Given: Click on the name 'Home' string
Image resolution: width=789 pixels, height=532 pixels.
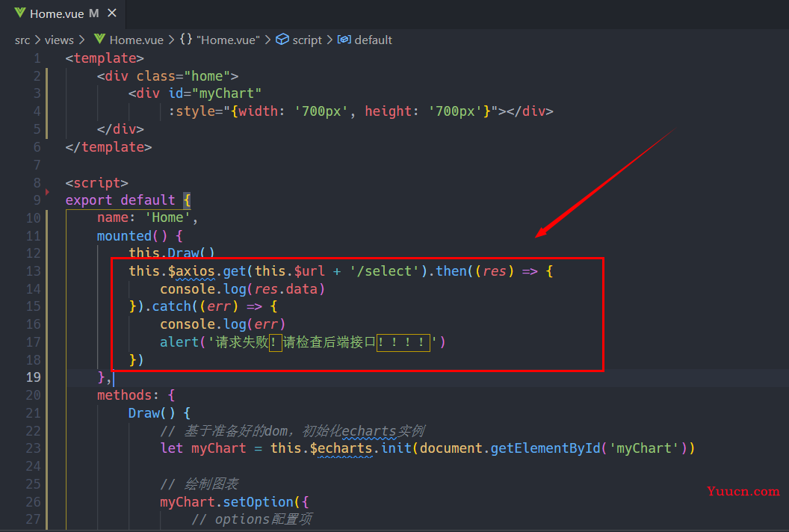Looking at the screenshot, I should [x=167, y=218].
